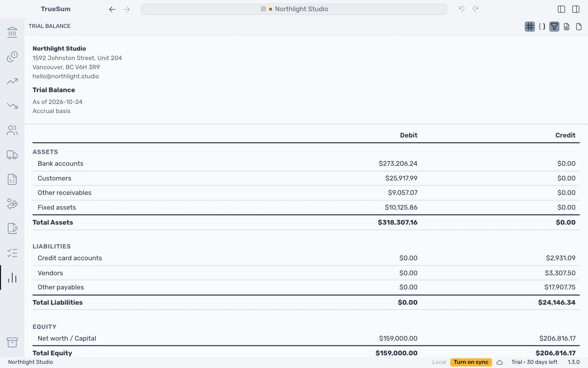Click the Total Liabilities credit $24,146.34

pyautogui.click(x=557, y=303)
